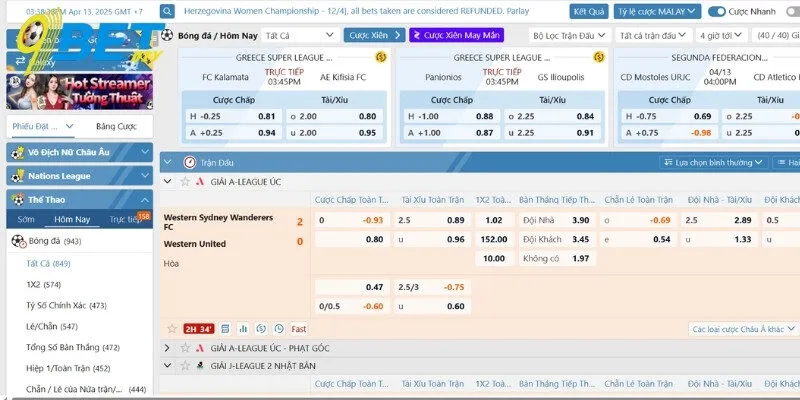This screenshot has width=800, height=400.
Task: Click the Cược Xiên May Mắn button
Action: click(x=457, y=35)
